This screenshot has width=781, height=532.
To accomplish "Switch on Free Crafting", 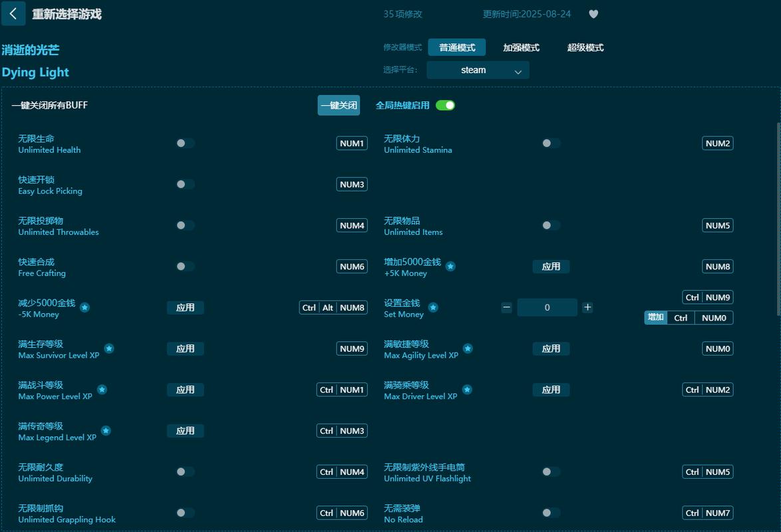I will (186, 267).
